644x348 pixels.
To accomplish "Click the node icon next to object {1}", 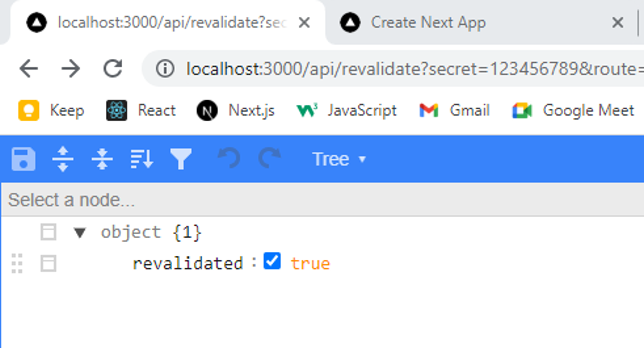I will click(x=48, y=232).
